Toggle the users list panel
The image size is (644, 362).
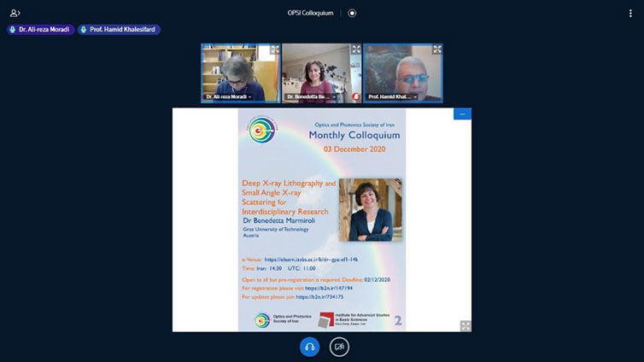pyautogui.click(x=15, y=13)
